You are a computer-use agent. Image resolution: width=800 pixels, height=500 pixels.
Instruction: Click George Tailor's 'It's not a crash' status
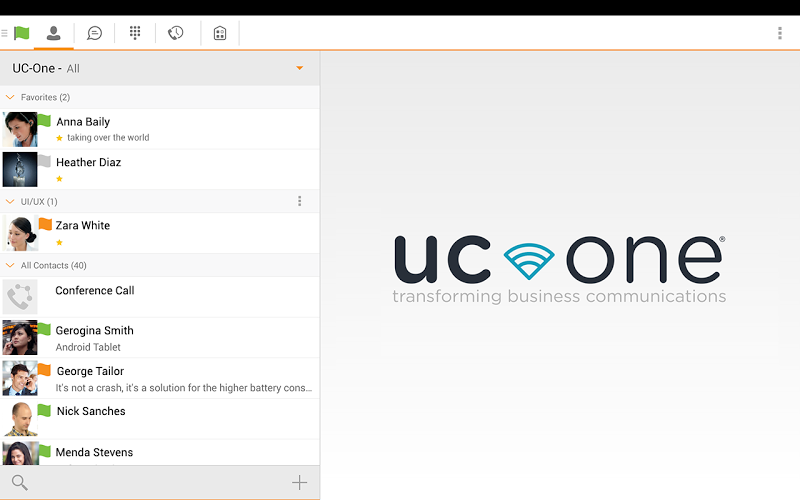(x=184, y=388)
